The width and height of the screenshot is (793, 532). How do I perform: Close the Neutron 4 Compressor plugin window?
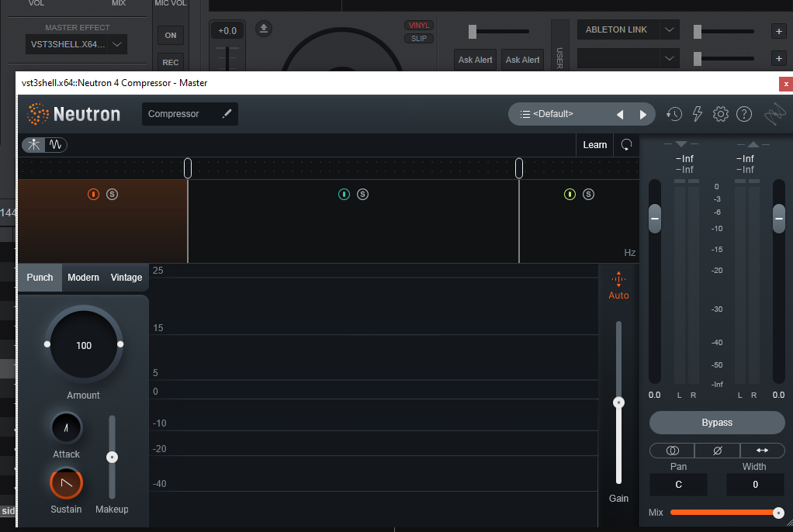coord(786,84)
